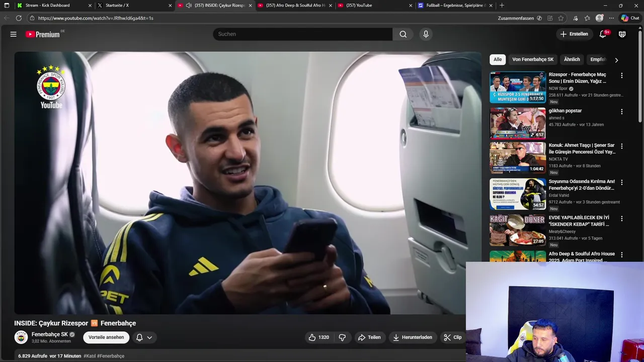The image size is (644, 362).
Task: Click the search magnifier button
Action: tap(403, 34)
